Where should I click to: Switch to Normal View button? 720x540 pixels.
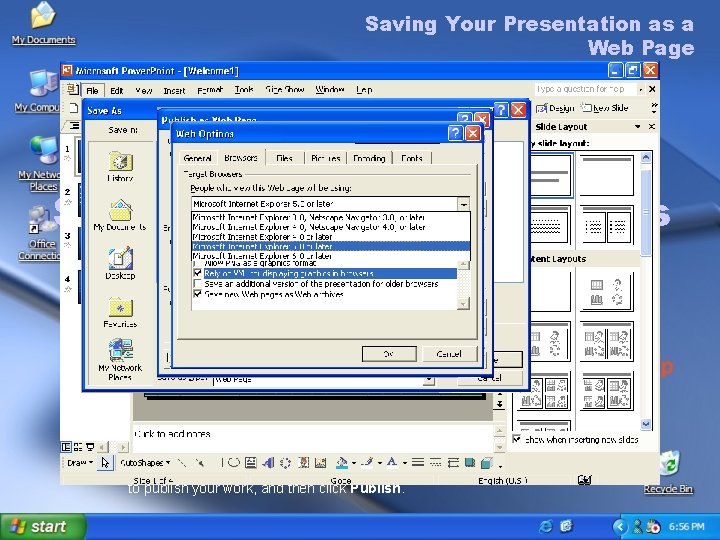tap(66, 447)
